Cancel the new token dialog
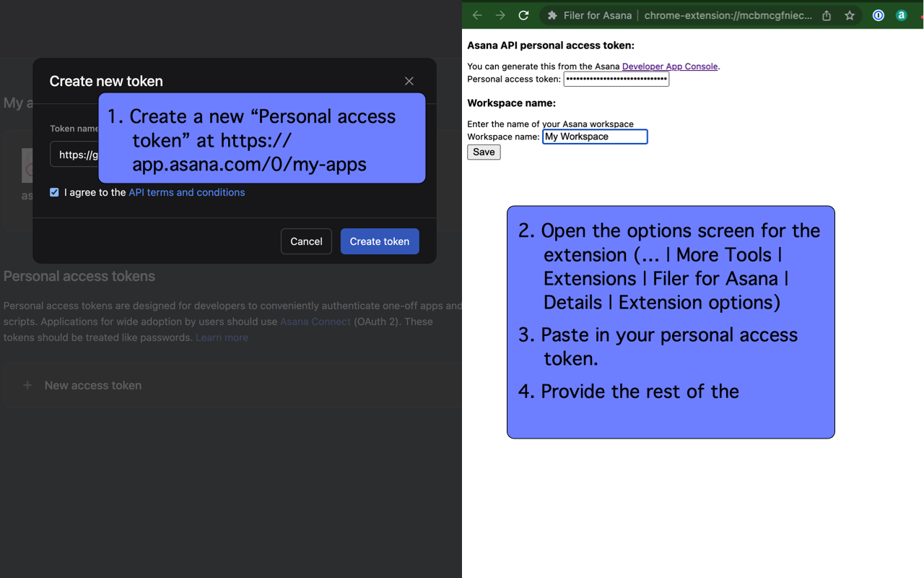924x578 pixels. tap(306, 241)
